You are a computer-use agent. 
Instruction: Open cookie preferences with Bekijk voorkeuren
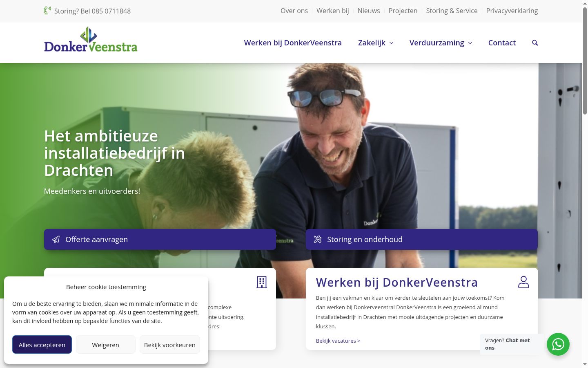[x=170, y=345]
